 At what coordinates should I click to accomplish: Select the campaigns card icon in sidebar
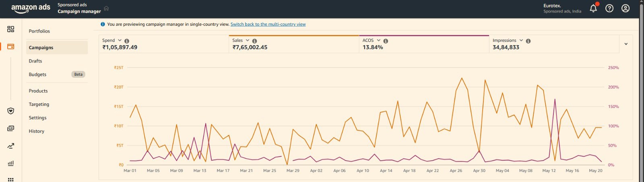pyautogui.click(x=11, y=47)
